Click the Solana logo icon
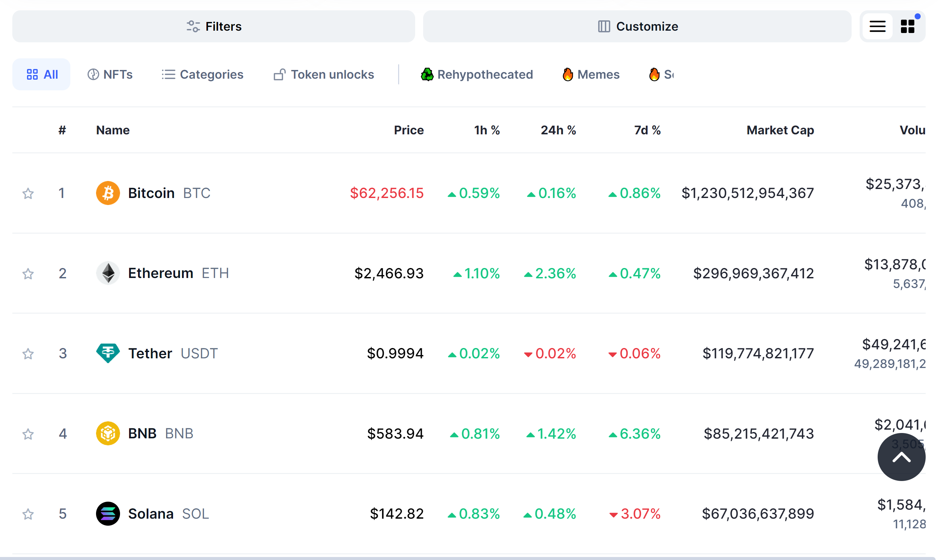The width and height of the screenshot is (938, 560). pyautogui.click(x=108, y=514)
